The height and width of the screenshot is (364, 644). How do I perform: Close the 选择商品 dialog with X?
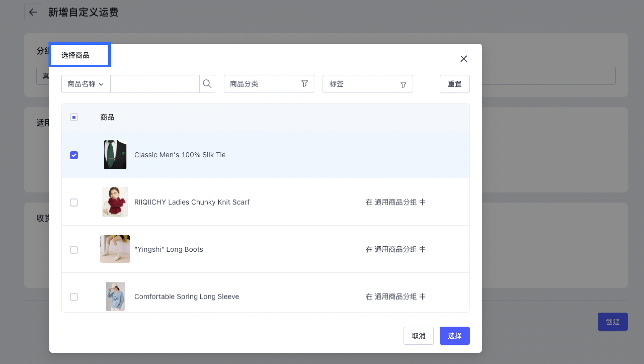[x=463, y=59]
